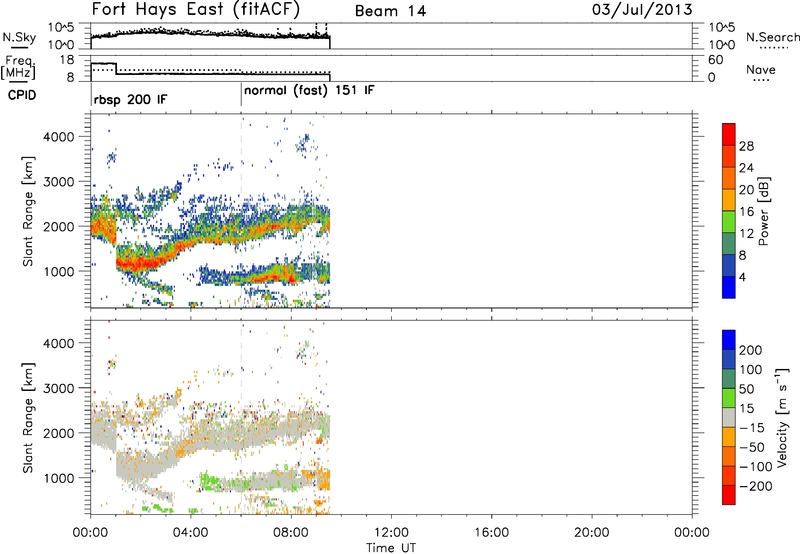Click the 'Beam 14' label
This screenshot has height=554, width=800.
[390, 11]
